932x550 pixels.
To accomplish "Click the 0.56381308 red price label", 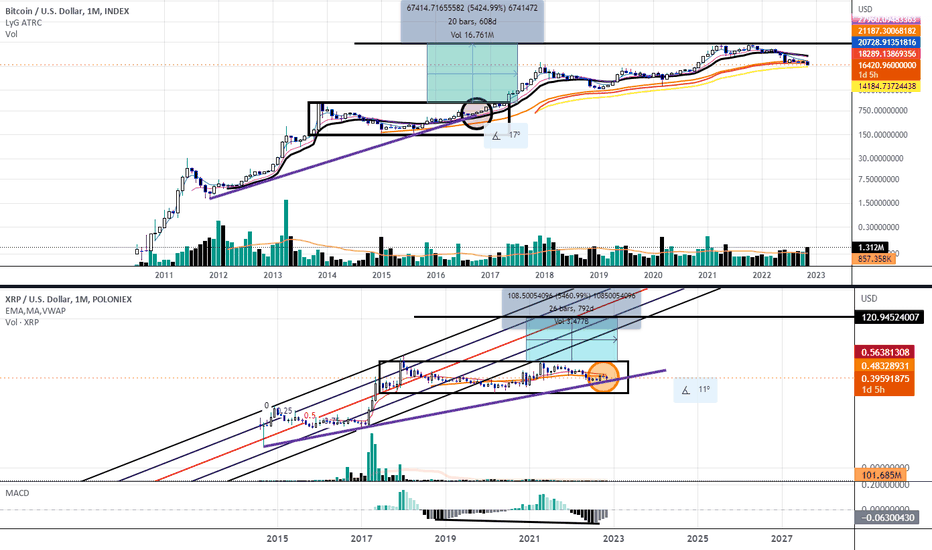I will (x=884, y=352).
